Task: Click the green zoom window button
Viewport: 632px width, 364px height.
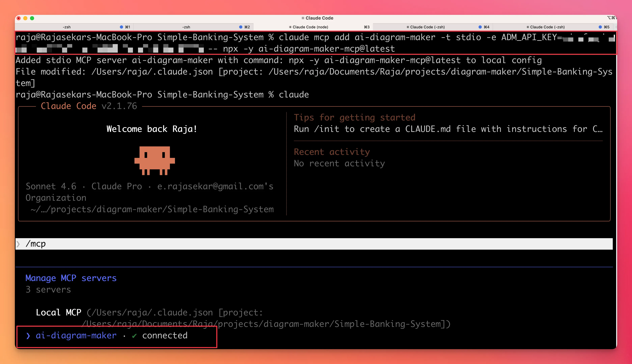Action: click(x=32, y=18)
